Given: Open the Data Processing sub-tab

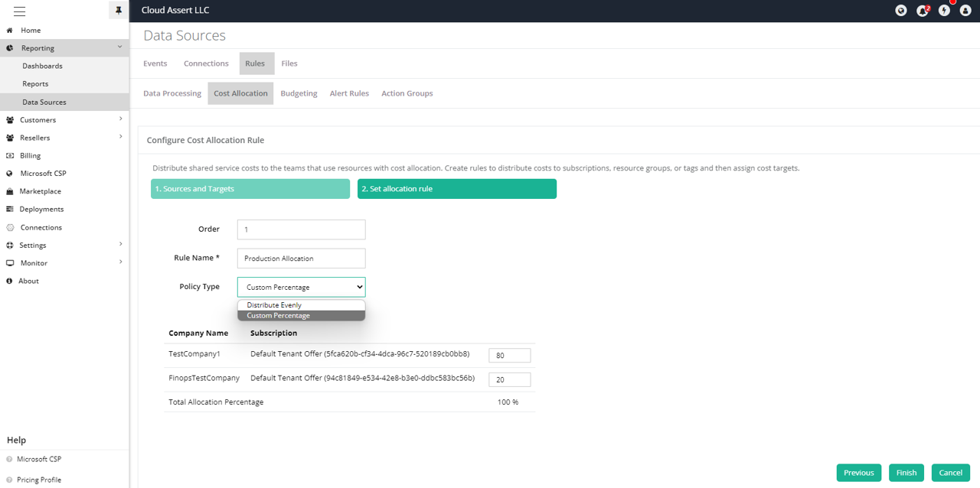Looking at the screenshot, I should pos(172,93).
